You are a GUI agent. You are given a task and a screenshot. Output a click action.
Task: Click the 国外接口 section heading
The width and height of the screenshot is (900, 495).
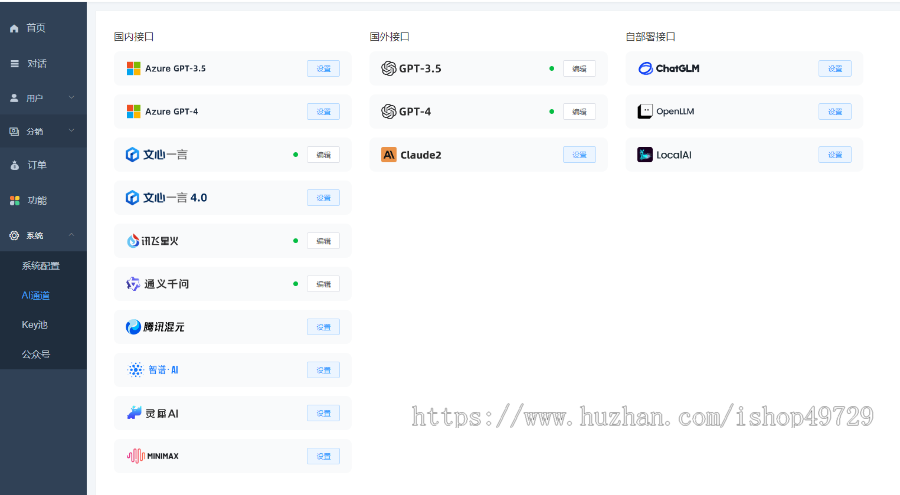(x=390, y=37)
